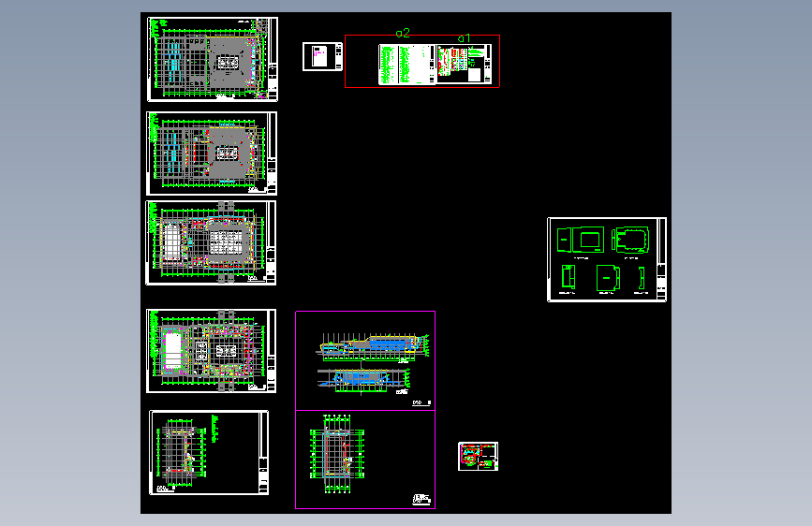This screenshot has height=526, width=812.
Task: Select the mostly empty sheet with partial plan
Action: 209,452
